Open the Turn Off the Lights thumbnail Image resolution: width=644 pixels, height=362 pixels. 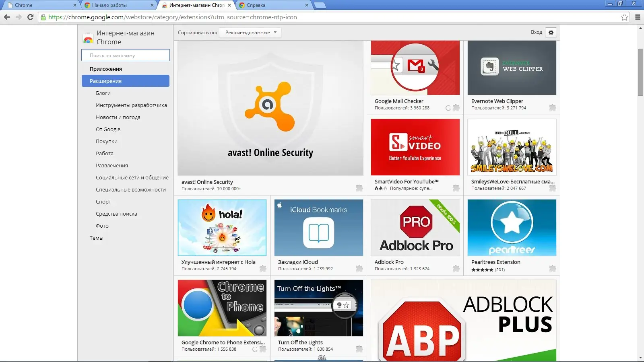[319, 308]
